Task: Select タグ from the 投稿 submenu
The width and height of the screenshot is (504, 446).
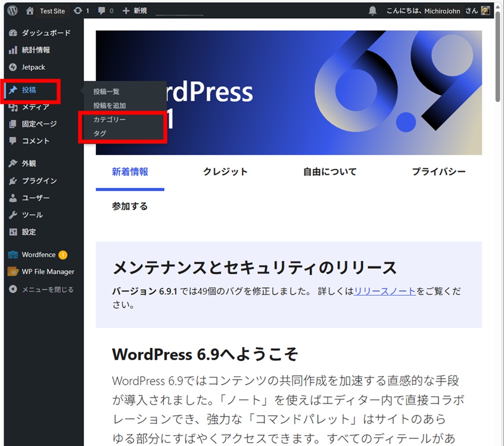Action: pyautogui.click(x=99, y=133)
